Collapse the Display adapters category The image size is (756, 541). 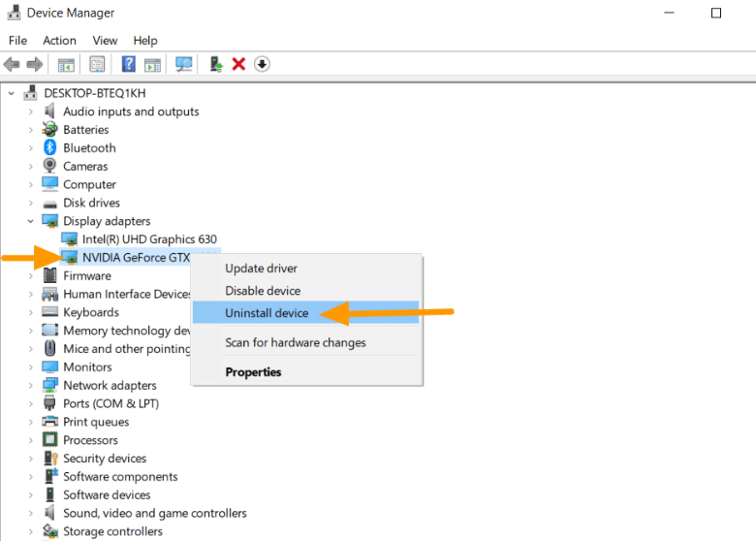[x=30, y=221]
